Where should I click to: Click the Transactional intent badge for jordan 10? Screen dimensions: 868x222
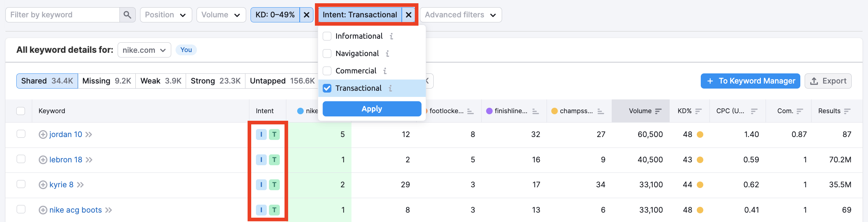pyautogui.click(x=274, y=135)
